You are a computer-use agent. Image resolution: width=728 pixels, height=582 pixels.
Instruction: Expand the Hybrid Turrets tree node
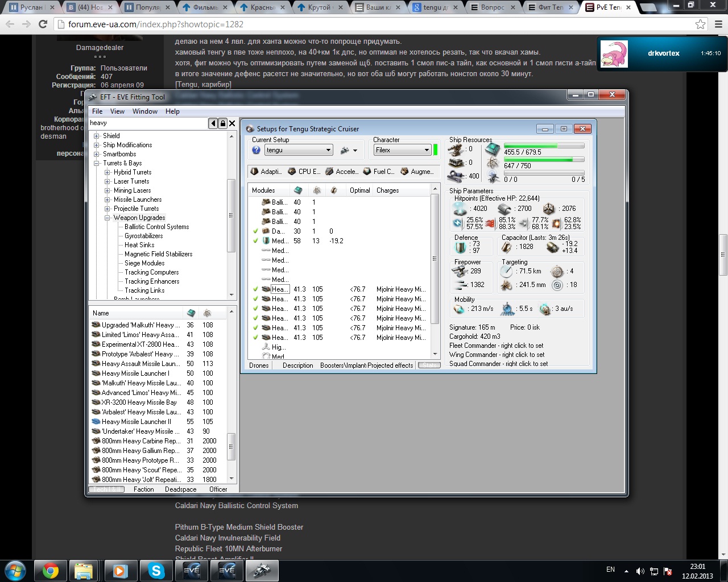pos(107,172)
